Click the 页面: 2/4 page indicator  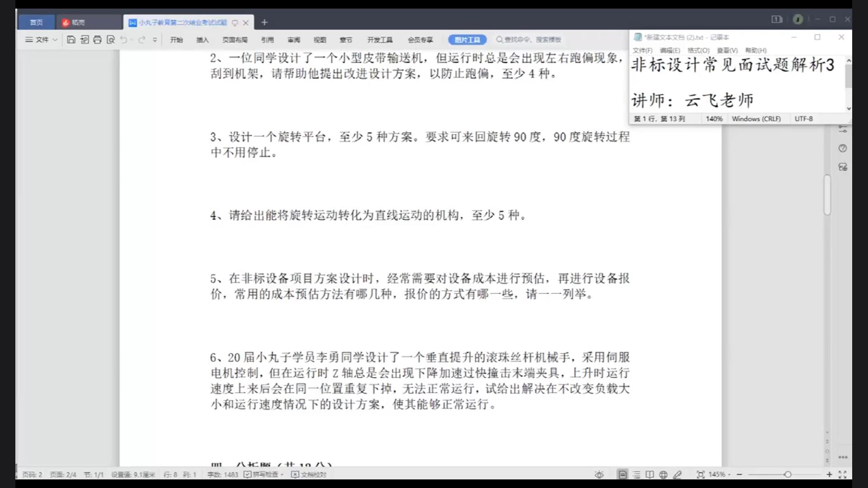[63, 474]
